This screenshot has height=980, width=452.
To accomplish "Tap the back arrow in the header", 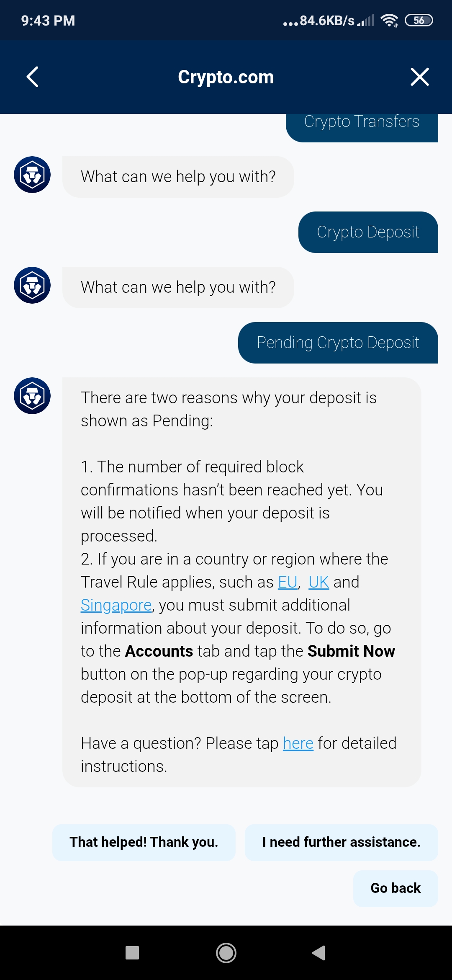I will click(33, 77).
